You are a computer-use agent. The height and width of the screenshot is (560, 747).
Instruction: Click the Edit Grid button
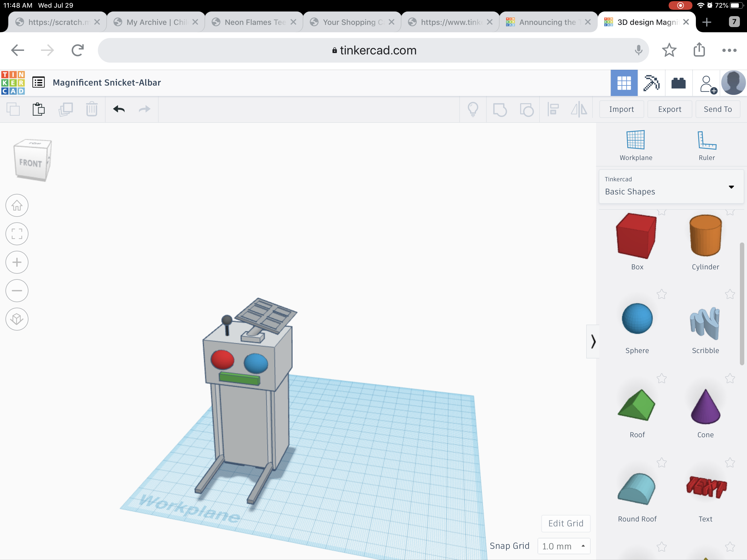pos(566,523)
